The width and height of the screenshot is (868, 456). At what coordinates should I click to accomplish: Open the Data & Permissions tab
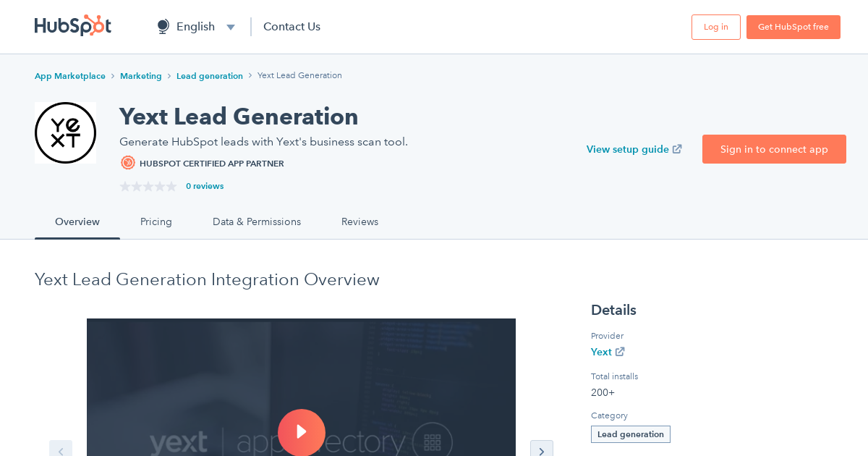click(257, 221)
